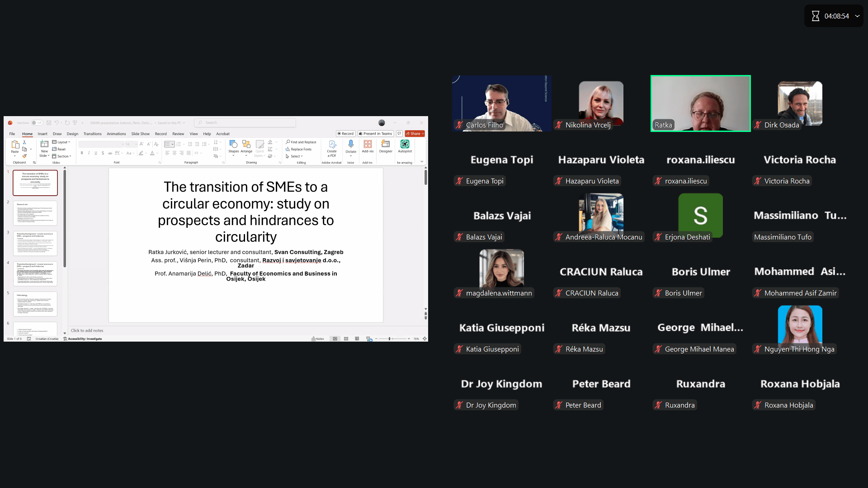Click the Create a PDF icon
This screenshot has width=868, height=488.
(x=332, y=145)
